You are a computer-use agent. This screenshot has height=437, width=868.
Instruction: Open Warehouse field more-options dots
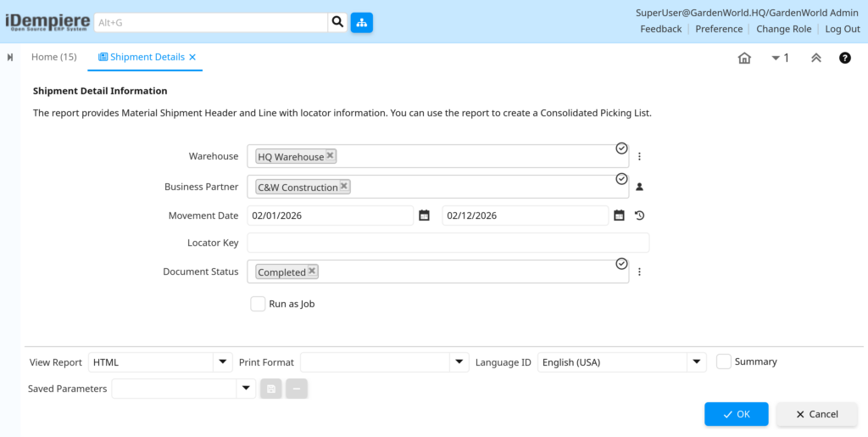pyautogui.click(x=639, y=157)
